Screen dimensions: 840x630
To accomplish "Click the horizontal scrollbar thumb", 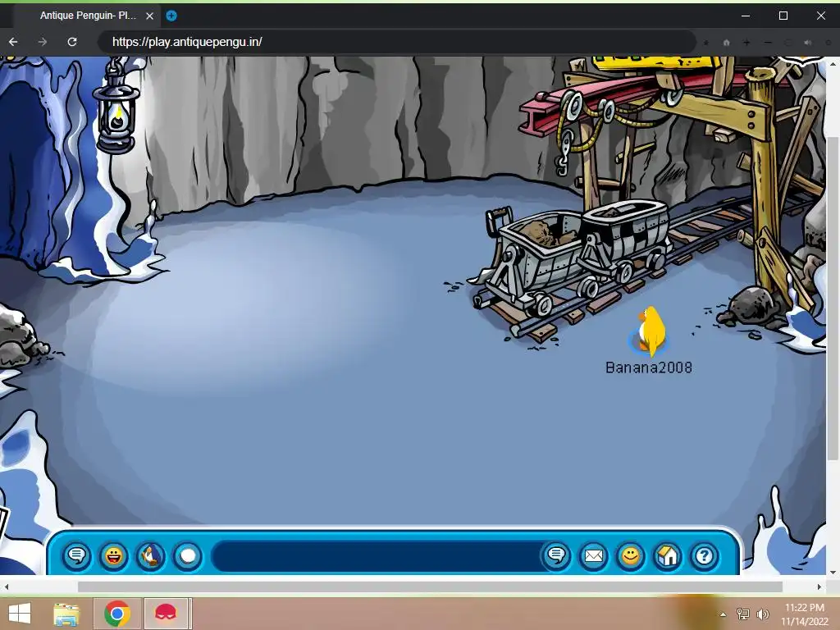I will (x=430, y=587).
